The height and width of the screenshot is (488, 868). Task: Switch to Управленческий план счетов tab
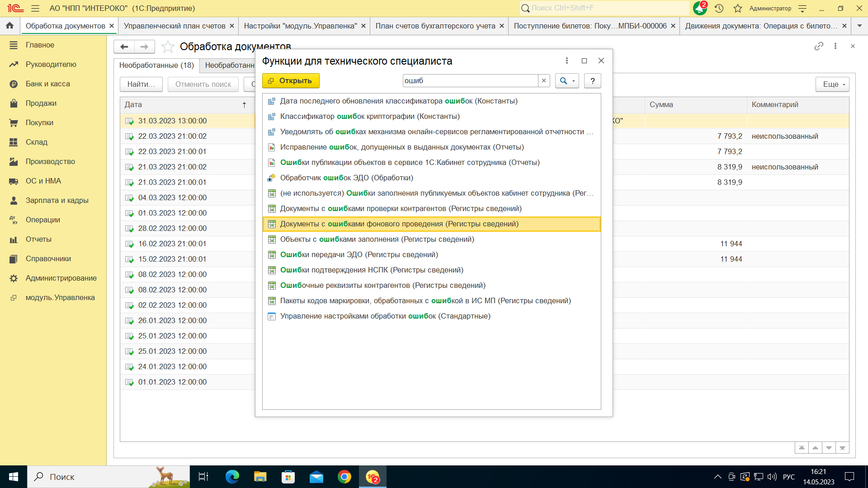point(175,26)
